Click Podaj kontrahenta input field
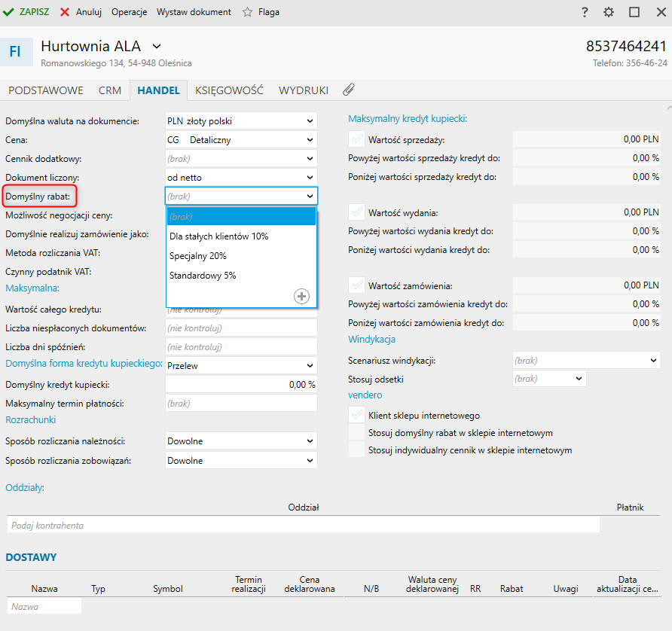 (301, 525)
